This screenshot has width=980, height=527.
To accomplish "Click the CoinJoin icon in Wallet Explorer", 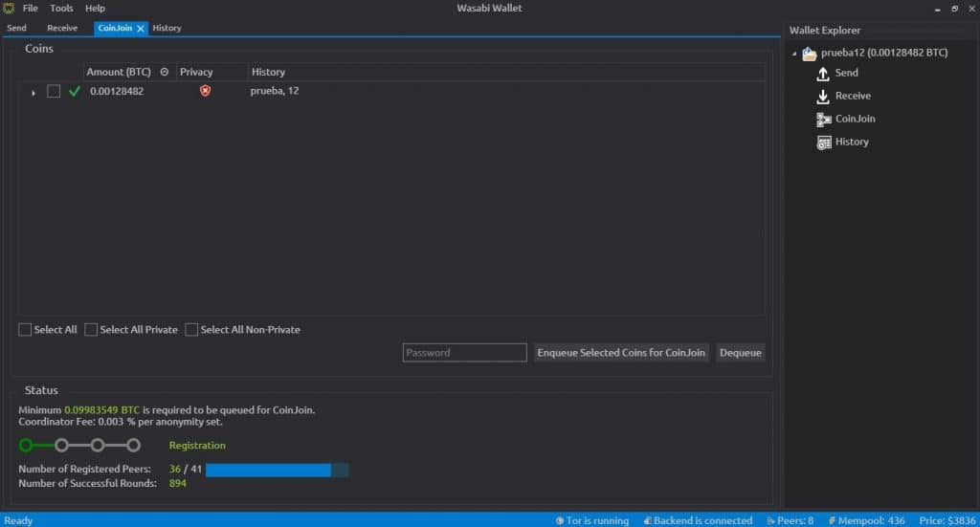I will click(823, 120).
